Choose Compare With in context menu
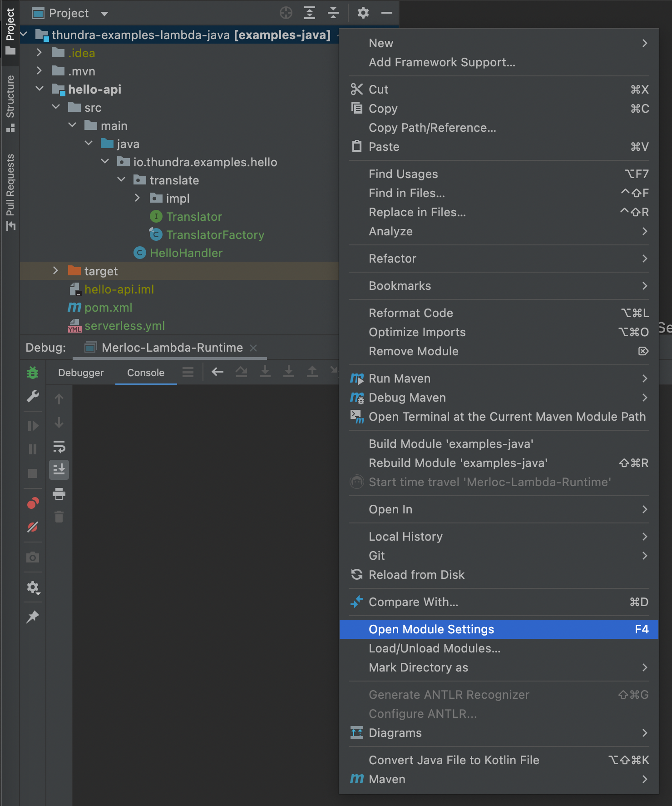This screenshot has height=806, width=672. [x=499, y=602]
